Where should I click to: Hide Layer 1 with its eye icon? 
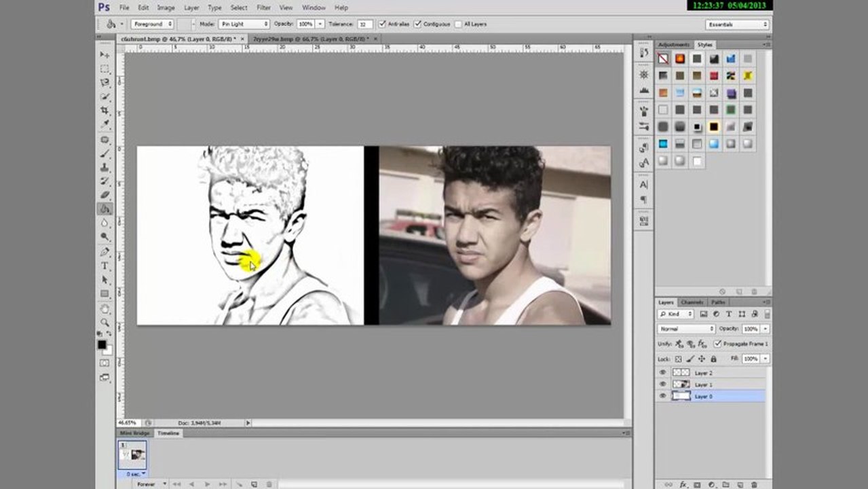pyautogui.click(x=662, y=384)
